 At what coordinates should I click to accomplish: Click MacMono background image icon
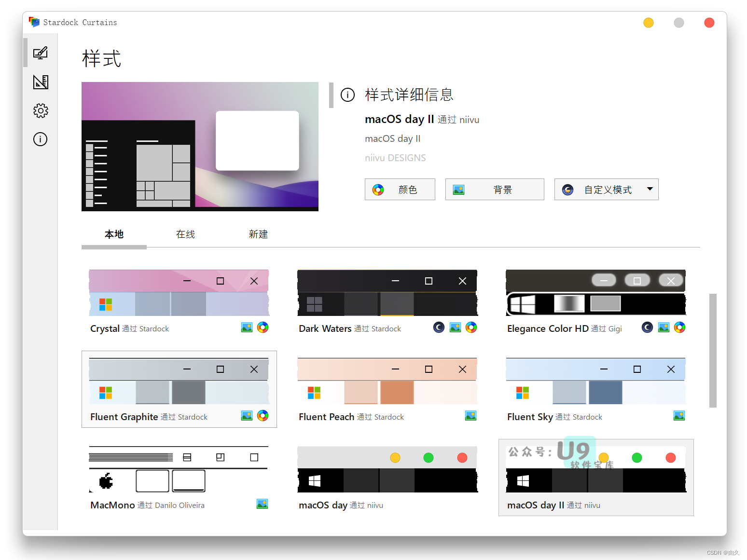tap(262, 504)
